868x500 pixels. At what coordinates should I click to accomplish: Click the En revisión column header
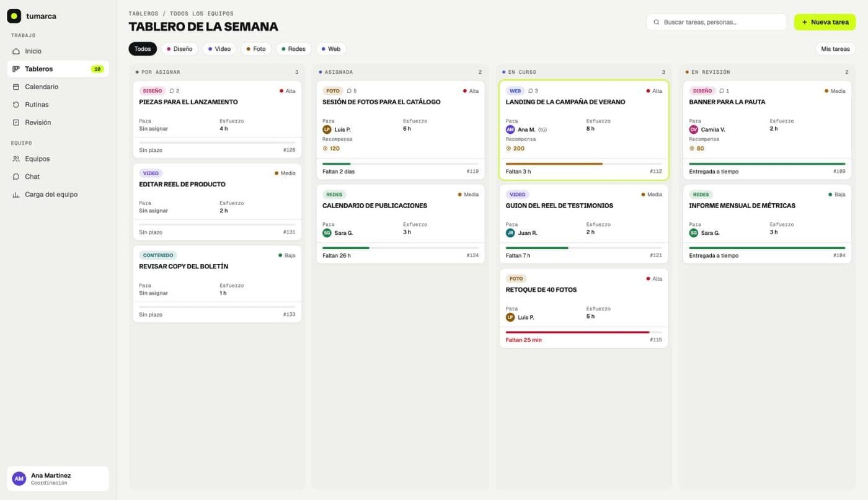pos(767,72)
